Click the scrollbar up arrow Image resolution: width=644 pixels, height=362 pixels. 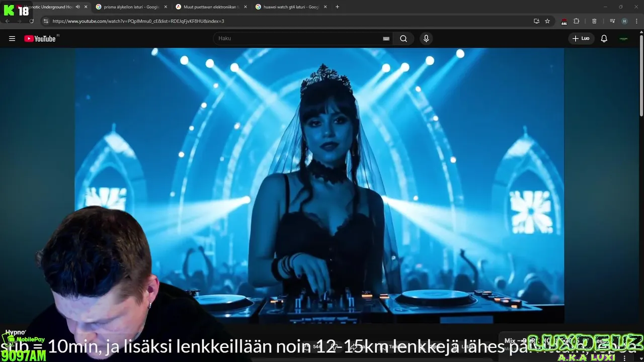(640, 32)
